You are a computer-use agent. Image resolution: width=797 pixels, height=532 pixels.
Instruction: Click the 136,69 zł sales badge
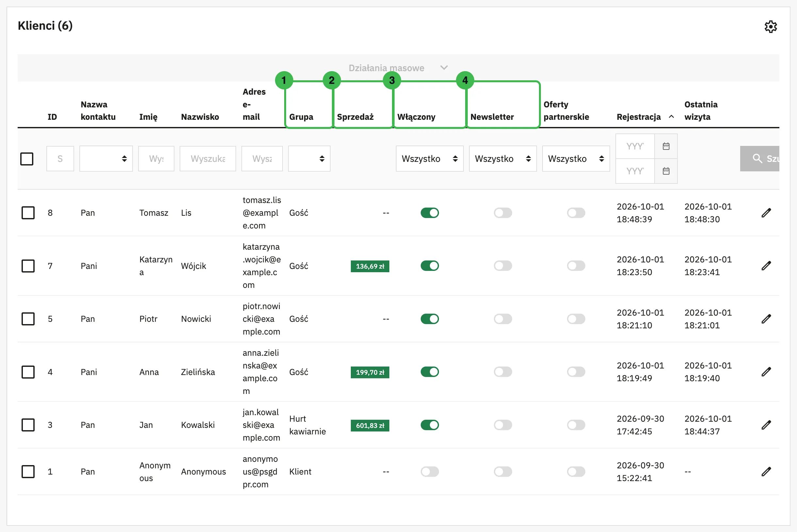click(x=370, y=266)
